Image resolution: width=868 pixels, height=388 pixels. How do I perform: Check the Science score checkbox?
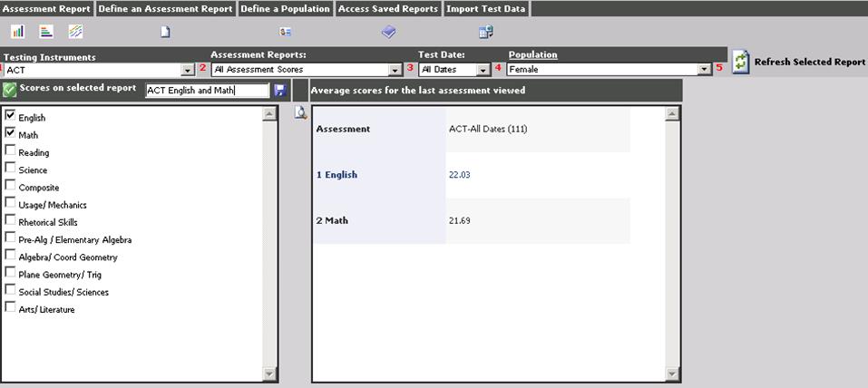10,168
